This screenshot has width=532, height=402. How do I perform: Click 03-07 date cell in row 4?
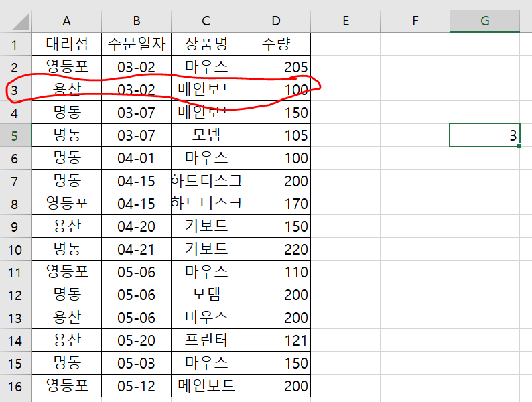pyautogui.click(x=137, y=113)
